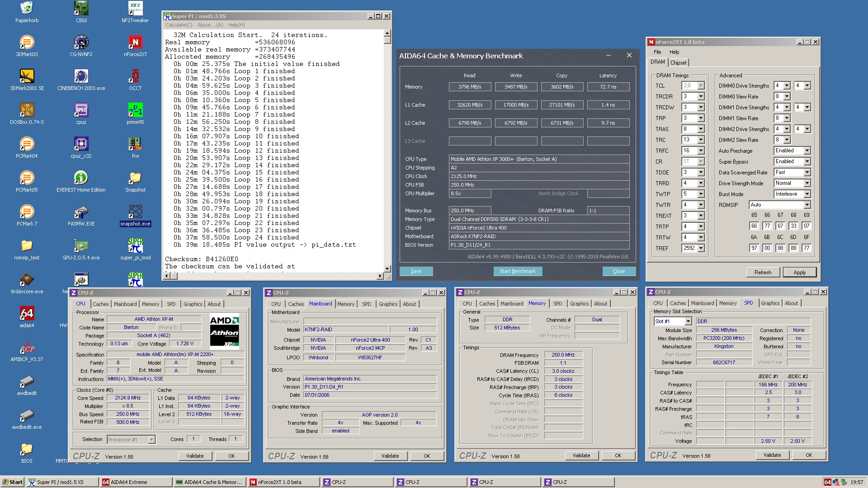
Task: Launch NF2Tweaker from desktop
Action: pyautogui.click(x=135, y=12)
